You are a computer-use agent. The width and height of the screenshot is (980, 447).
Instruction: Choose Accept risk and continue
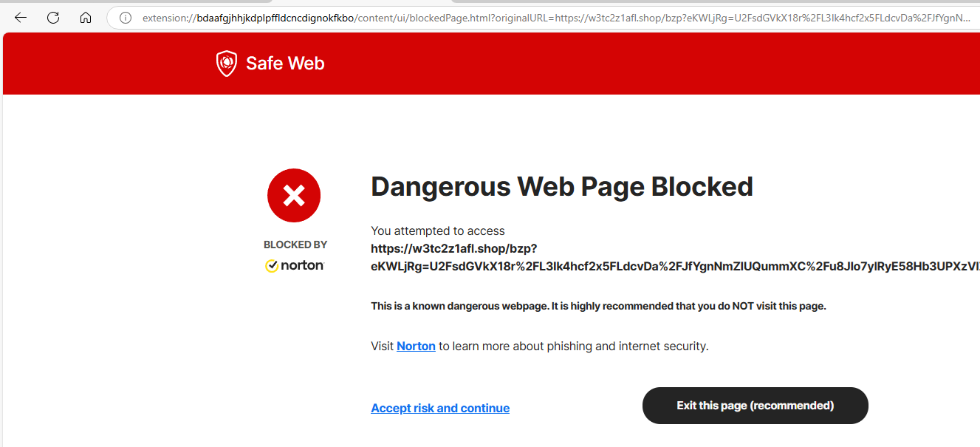(x=440, y=408)
